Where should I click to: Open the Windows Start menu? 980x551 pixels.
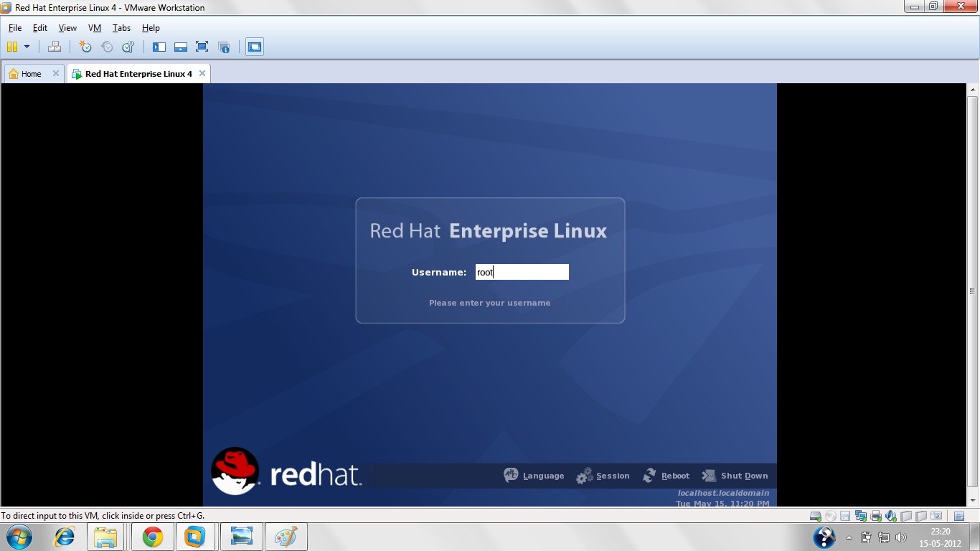click(18, 537)
